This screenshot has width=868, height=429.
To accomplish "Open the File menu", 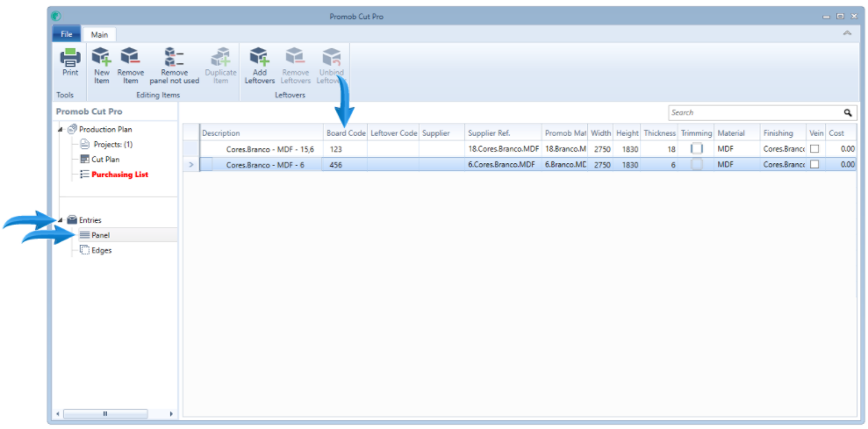I will tap(67, 34).
